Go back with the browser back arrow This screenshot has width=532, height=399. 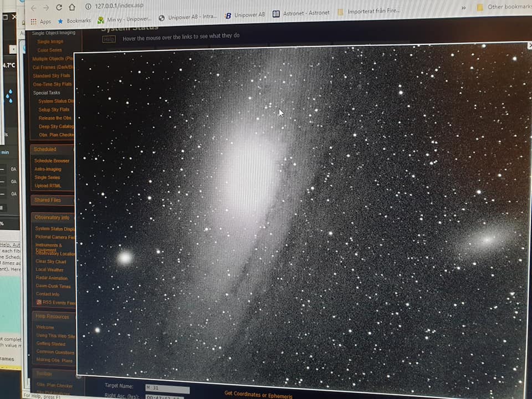tap(33, 8)
